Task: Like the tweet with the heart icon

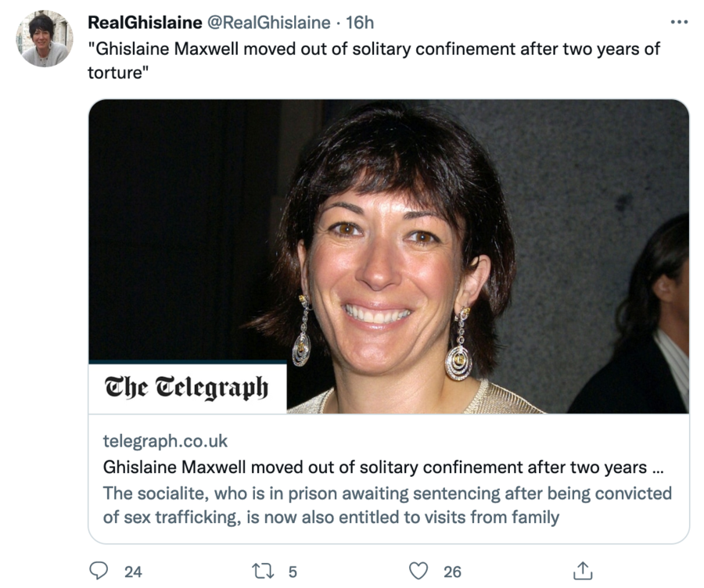Action: click(420, 571)
